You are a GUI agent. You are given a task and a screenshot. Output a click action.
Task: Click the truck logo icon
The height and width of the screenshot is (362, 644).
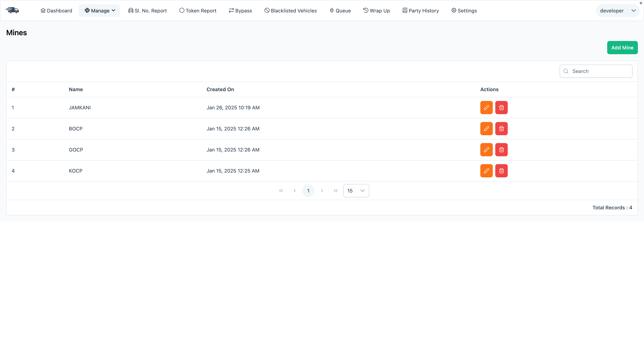coord(12,11)
